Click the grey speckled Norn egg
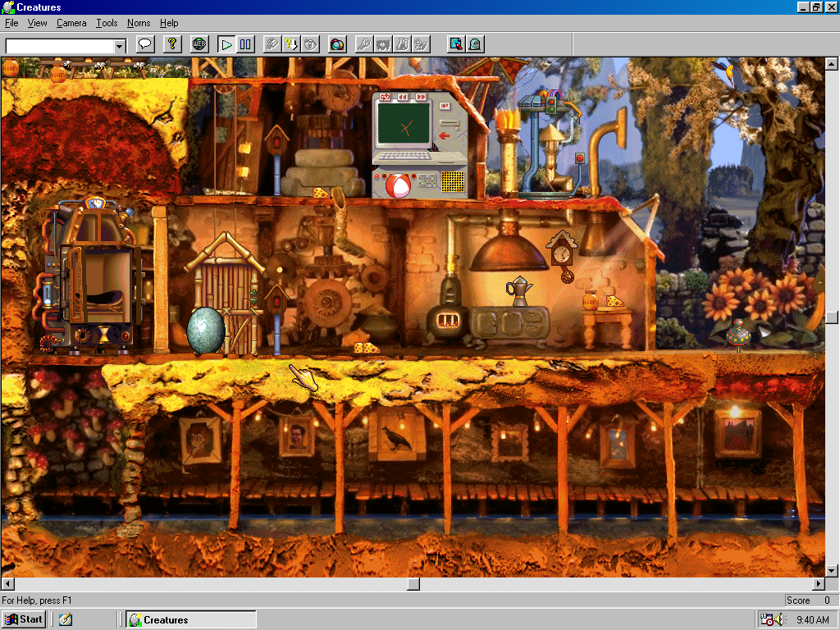The image size is (840, 630). click(206, 330)
